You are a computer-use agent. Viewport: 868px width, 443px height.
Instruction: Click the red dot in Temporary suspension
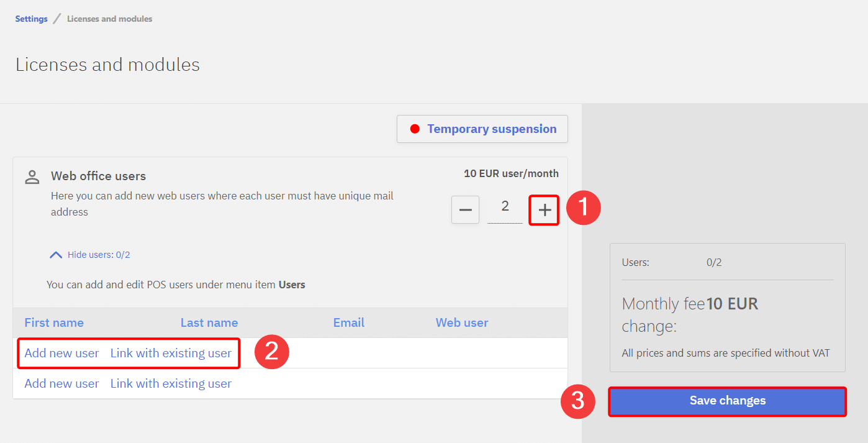(x=415, y=129)
